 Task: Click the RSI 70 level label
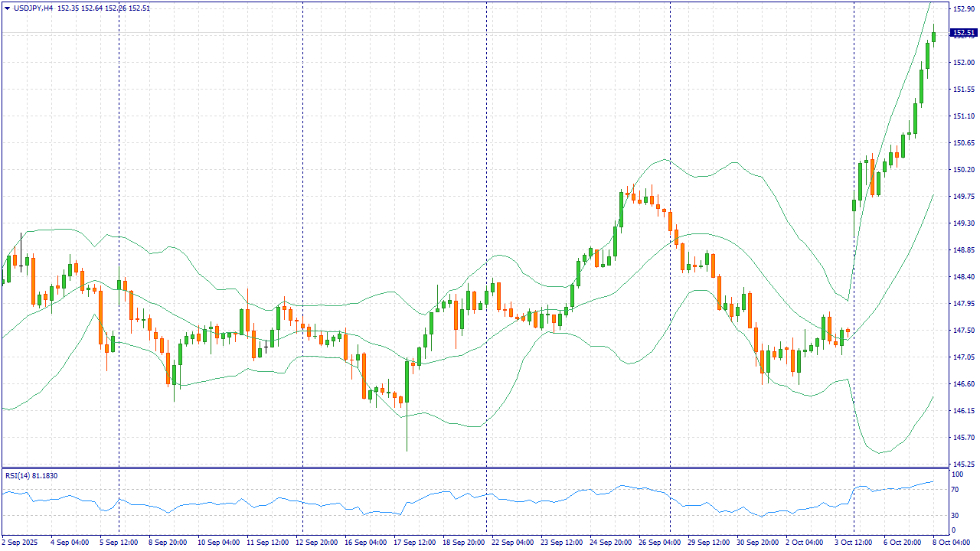pyautogui.click(x=955, y=491)
